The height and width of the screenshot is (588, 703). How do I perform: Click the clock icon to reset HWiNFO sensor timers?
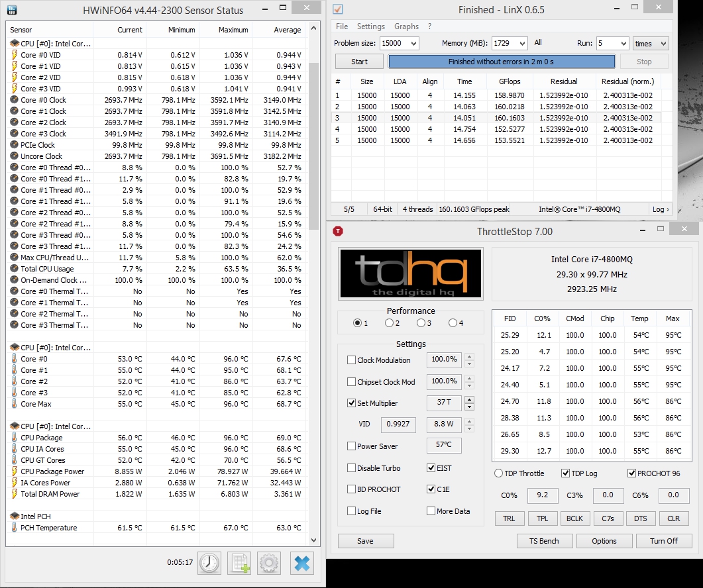[209, 563]
